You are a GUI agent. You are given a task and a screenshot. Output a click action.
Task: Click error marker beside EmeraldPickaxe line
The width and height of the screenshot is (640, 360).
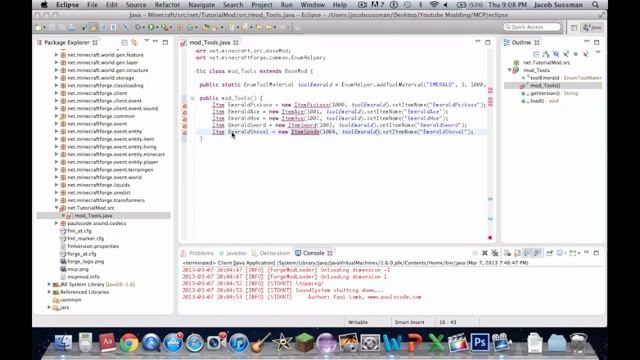pos(184,106)
